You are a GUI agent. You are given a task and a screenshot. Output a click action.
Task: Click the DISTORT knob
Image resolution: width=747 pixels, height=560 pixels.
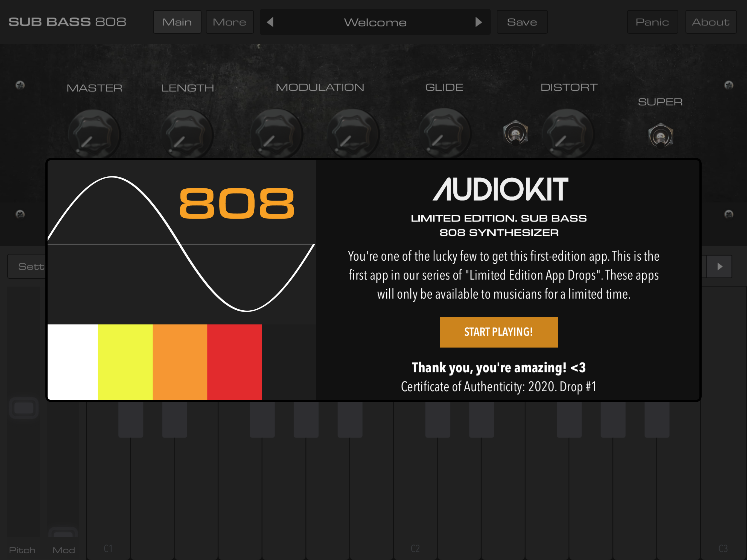click(568, 134)
